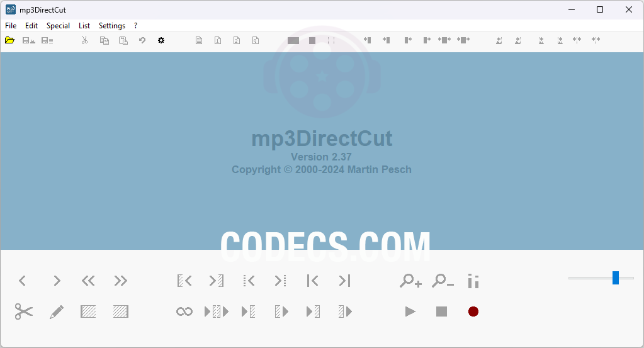Click the floppy disk with lines save icon

tap(47, 40)
